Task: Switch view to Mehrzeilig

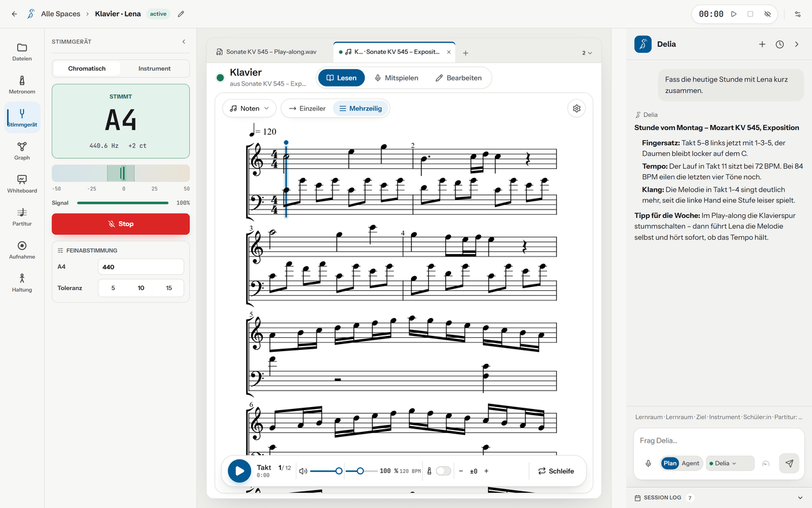Action: click(x=360, y=109)
